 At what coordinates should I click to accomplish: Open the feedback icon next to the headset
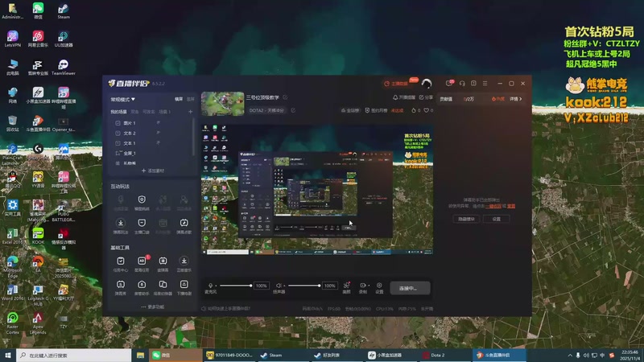[473, 84]
